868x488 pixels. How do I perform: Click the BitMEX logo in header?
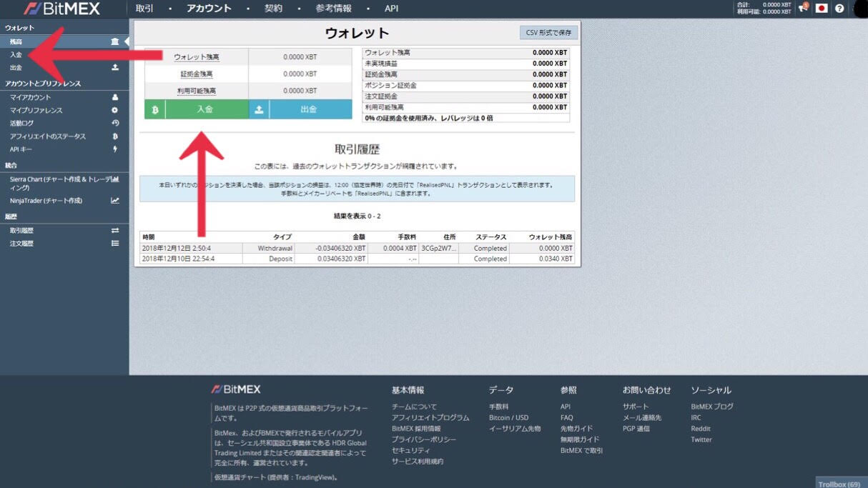point(61,9)
